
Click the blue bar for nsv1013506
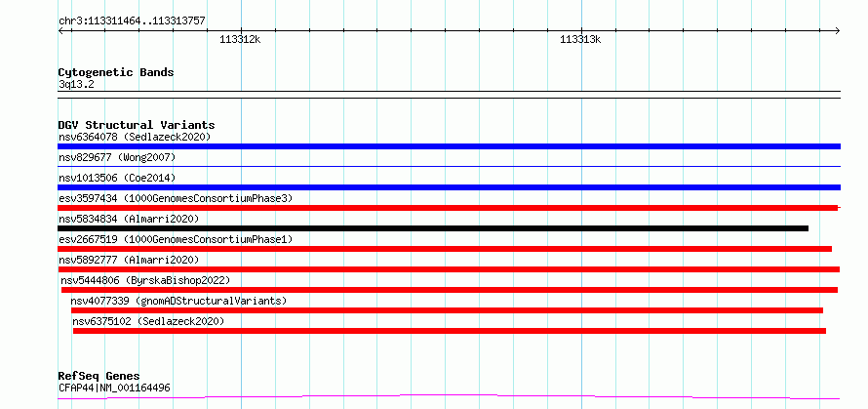[449, 187]
